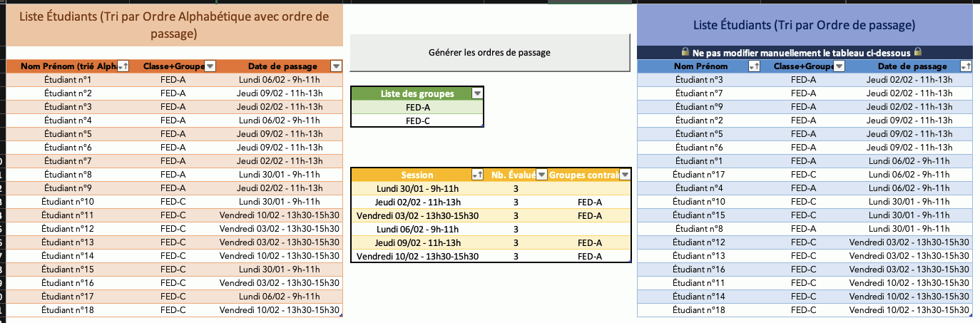Select "Jeudi 02/02 - 11h-13h" in the Session table

[x=417, y=202]
